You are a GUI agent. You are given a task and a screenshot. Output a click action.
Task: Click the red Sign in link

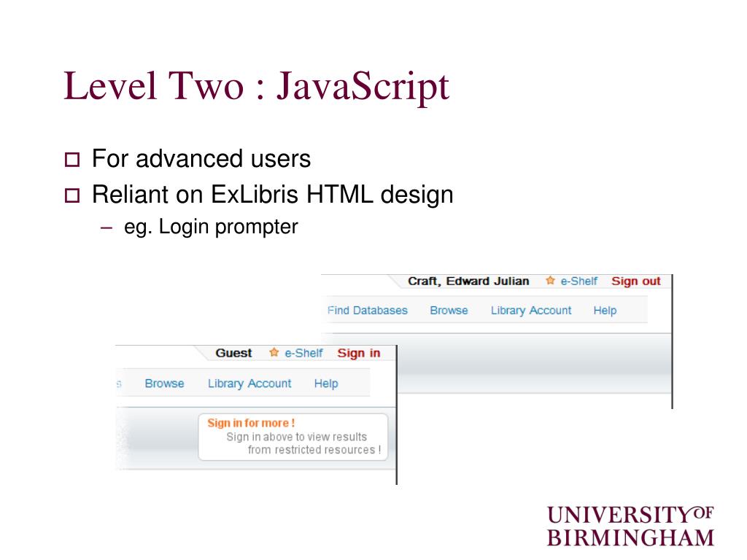pyautogui.click(x=359, y=353)
